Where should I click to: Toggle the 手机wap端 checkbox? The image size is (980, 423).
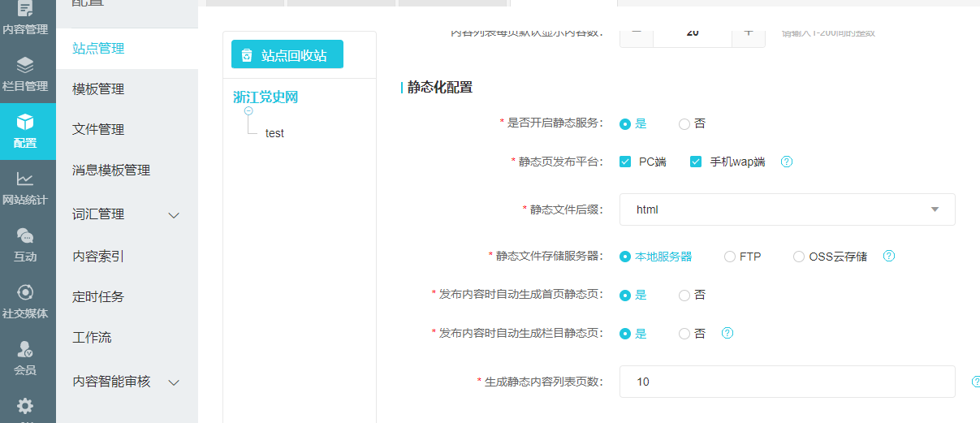pos(696,162)
